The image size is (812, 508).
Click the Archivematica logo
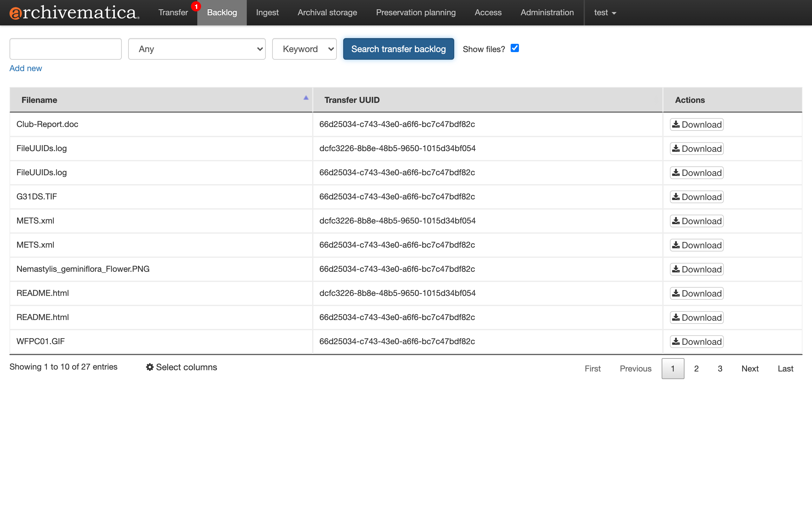point(74,12)
